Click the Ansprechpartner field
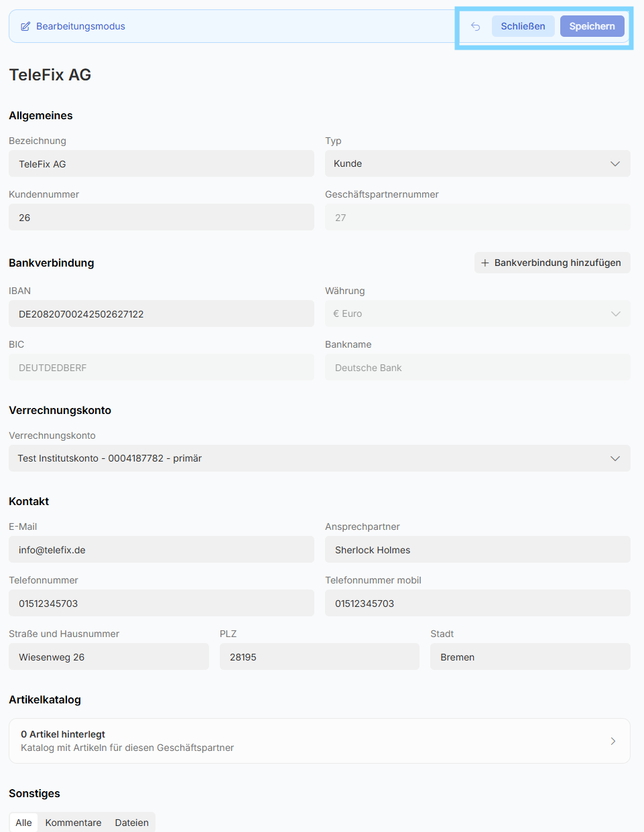The image size is (644, 832). (477, 550)
